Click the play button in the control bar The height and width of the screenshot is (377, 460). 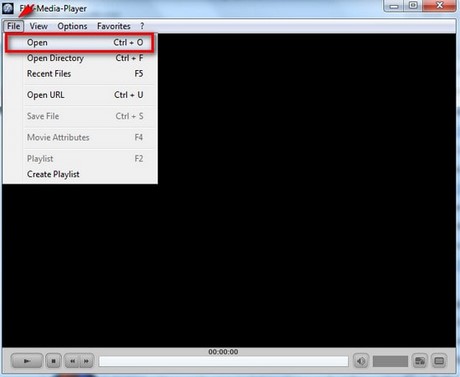point(27,361)
